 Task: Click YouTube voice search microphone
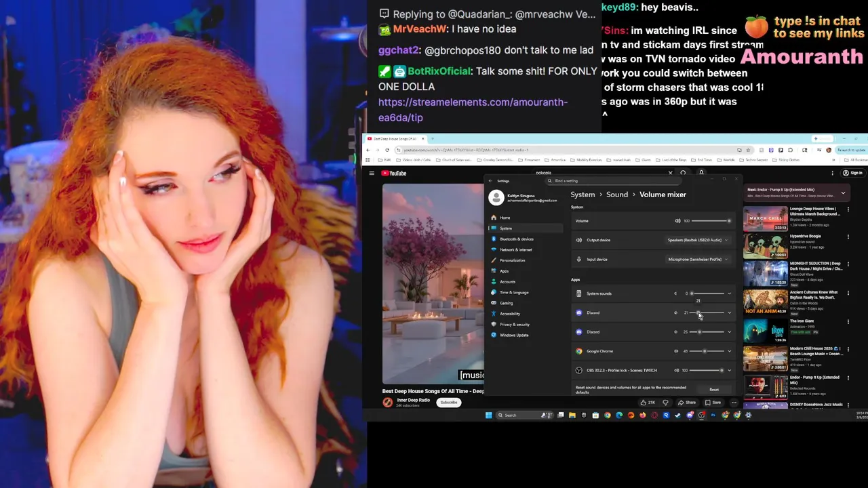point(701,173)
